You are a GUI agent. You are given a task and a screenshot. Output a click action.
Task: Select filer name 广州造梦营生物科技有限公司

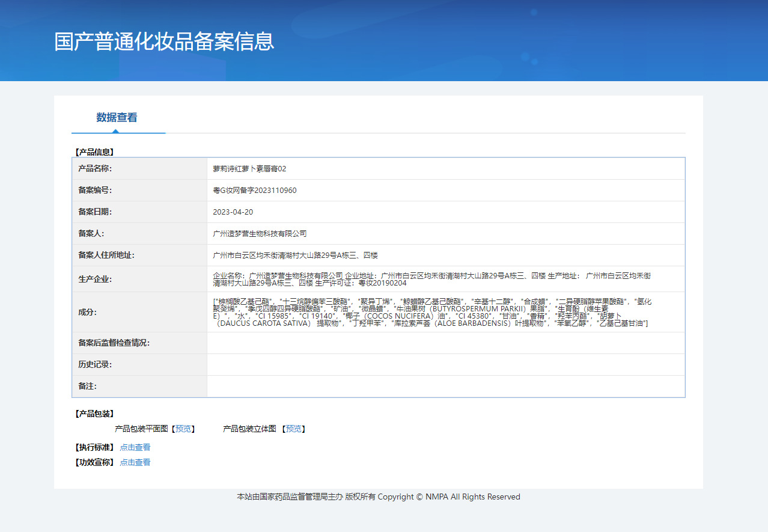pyautogui.click(x=260, y=234)
